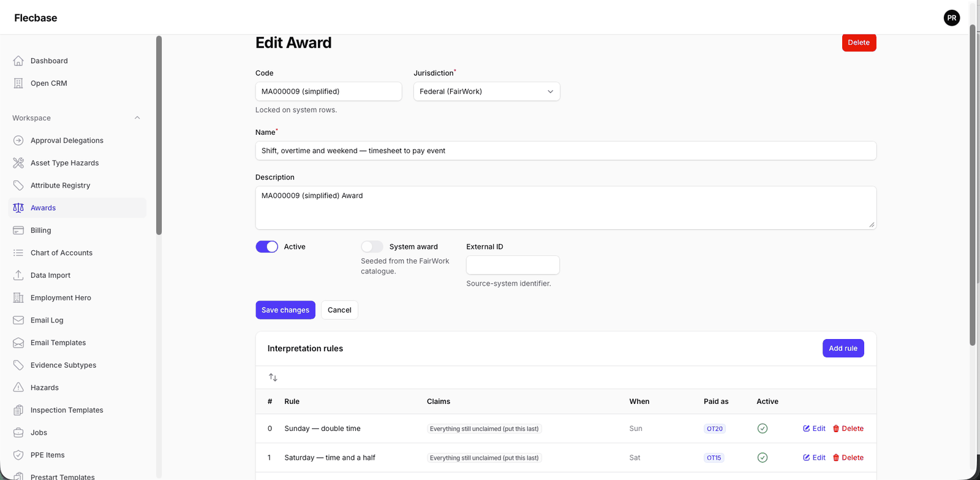
Task: Toggle the Active switch off
Action: point(267,246)
